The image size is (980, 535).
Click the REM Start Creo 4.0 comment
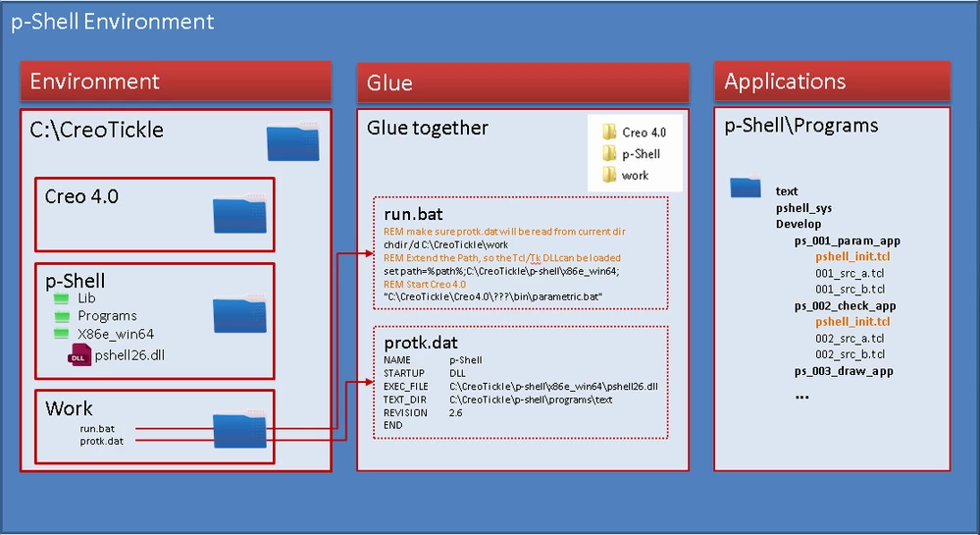(x=425, y=284)
